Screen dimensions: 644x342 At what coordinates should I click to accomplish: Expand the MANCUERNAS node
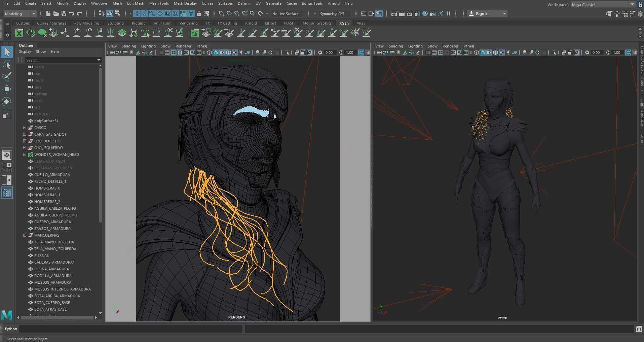(25, 235)
